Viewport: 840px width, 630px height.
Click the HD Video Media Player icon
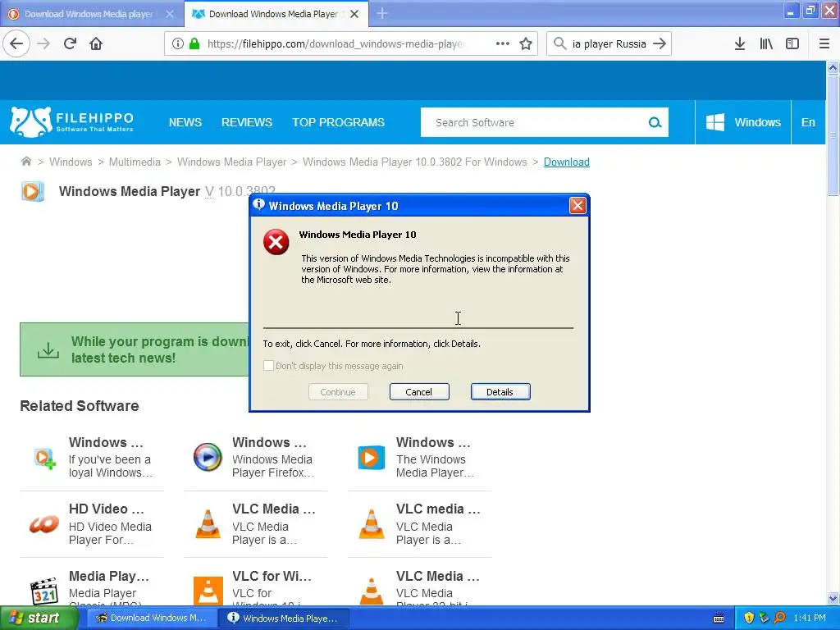pos(44,524)
